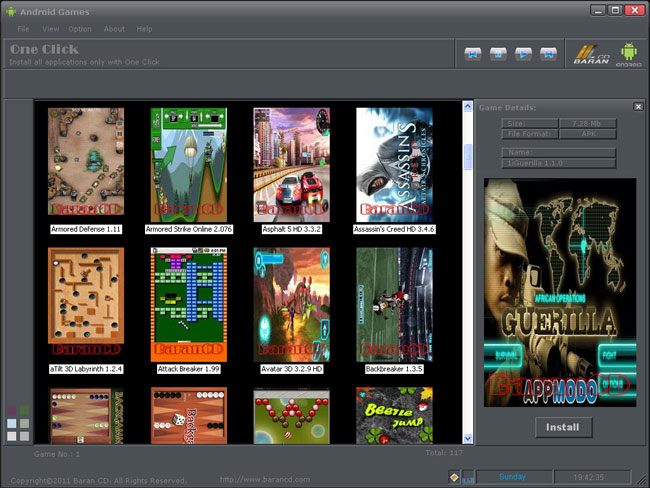Click the 'Asphalt 5 HD 3.3.2' label
The width and height of the screenshot is (650, 488).
pos(291,229)
